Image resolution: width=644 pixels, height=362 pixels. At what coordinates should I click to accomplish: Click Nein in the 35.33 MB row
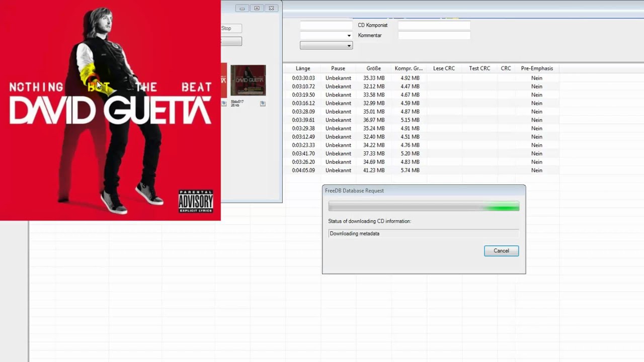[x=537, y=78]
